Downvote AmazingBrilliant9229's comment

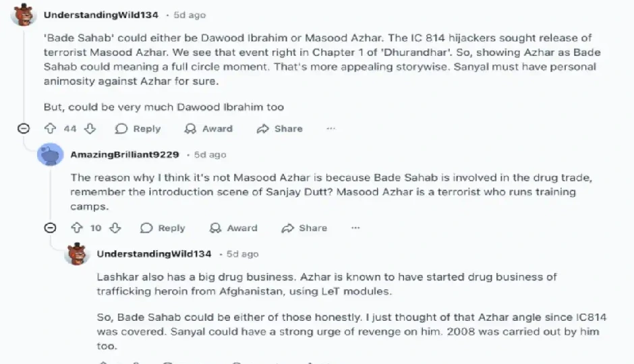tap(115, 228)
